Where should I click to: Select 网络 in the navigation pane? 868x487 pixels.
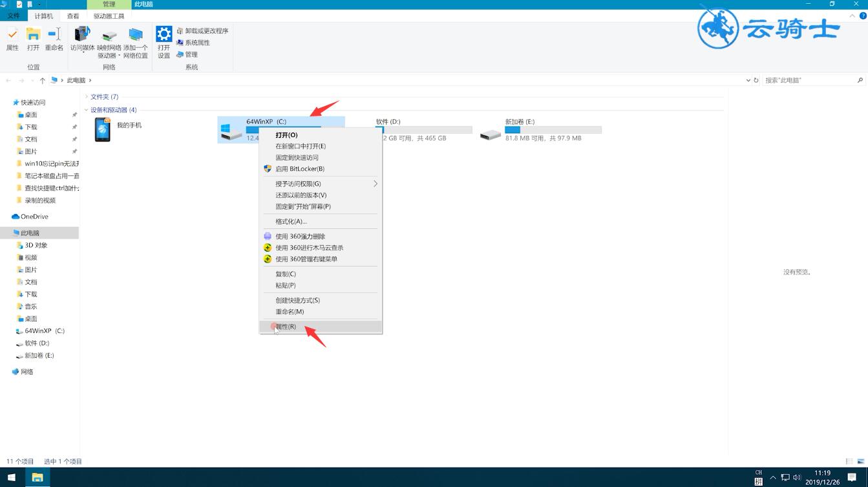pos(26,372)
